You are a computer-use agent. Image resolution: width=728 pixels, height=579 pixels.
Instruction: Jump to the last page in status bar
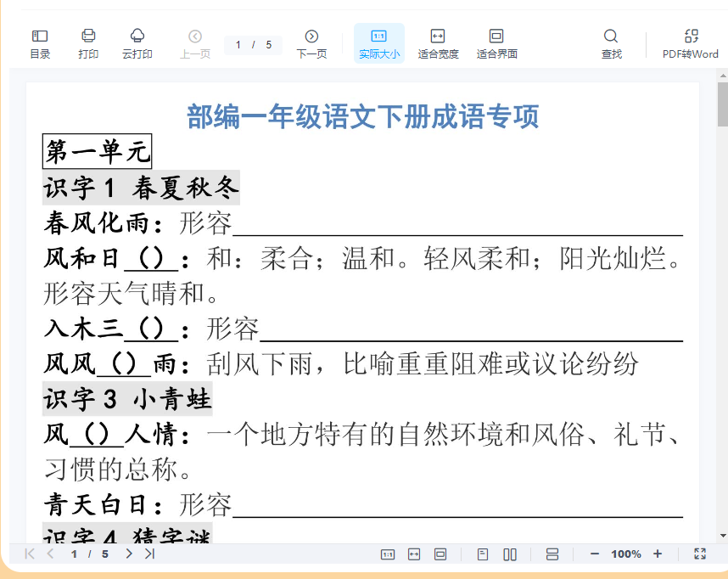[x=149, y=554]
